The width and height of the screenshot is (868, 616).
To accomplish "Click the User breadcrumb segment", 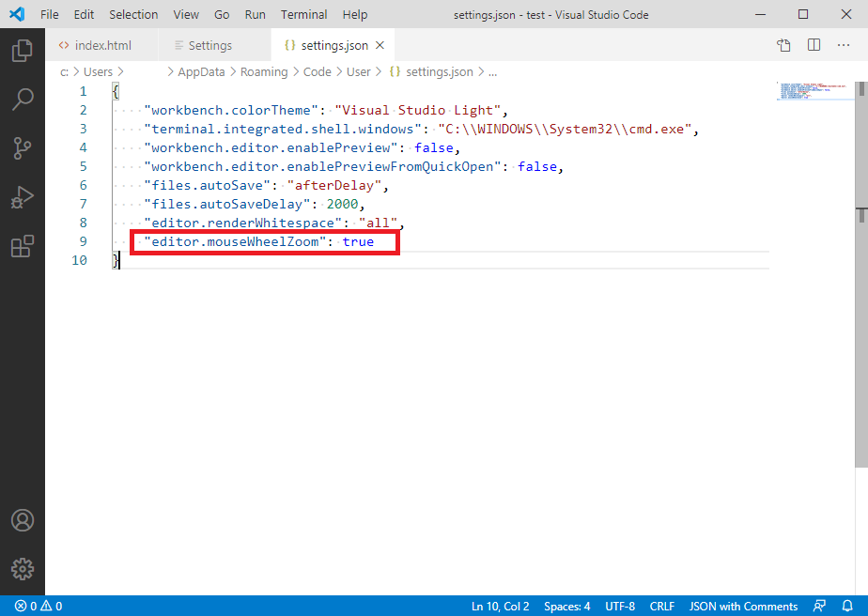I will [x=358, y=72].
